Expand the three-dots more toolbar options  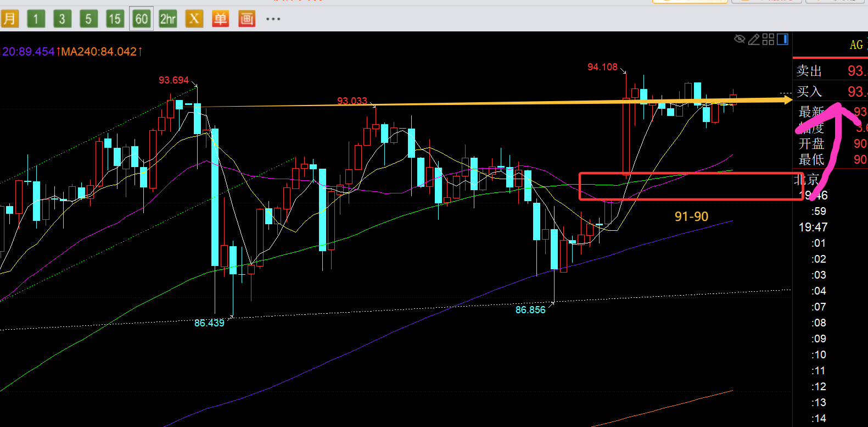[x=273, y=19]
